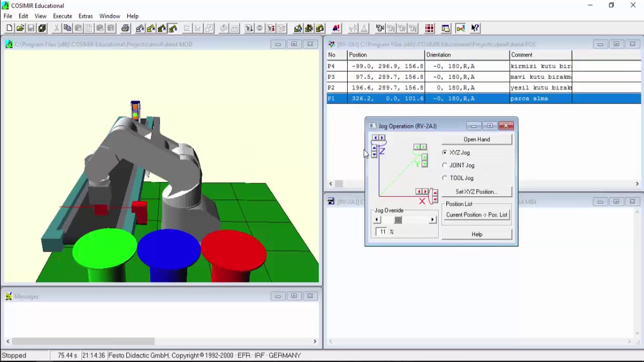
Task: Click the '75.44 s' status bar time
Action: click(x=67, y=355)
